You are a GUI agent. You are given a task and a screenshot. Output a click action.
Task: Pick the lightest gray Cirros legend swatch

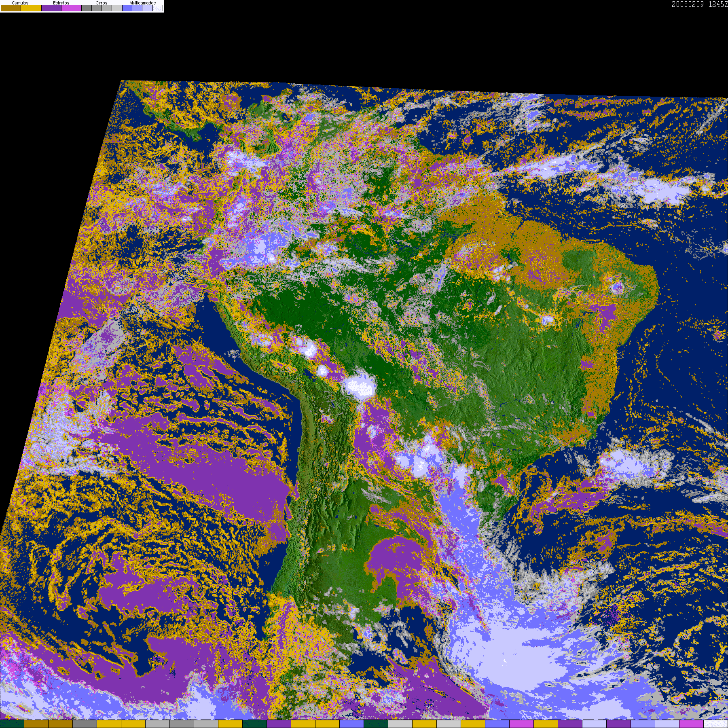click(x=117, y=8)
